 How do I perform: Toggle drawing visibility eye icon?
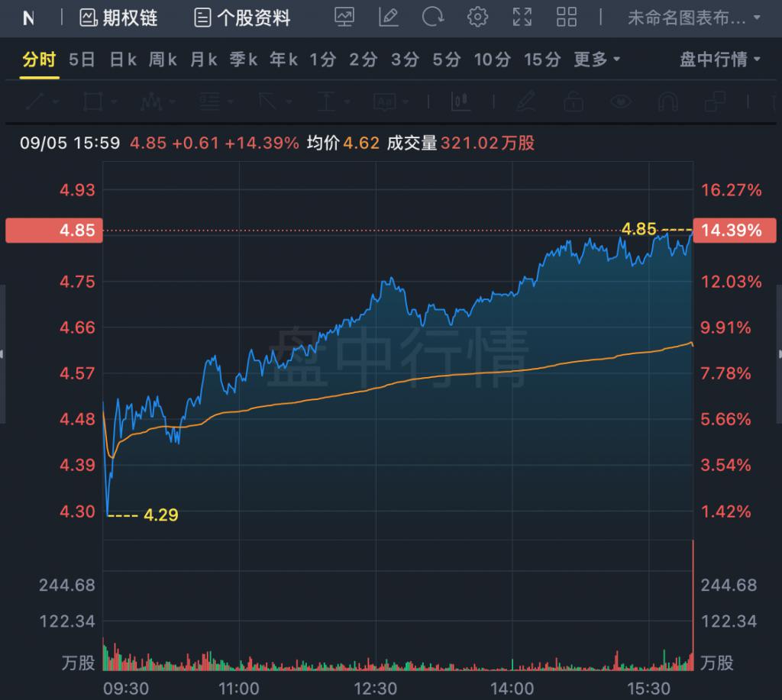(620, 101)
